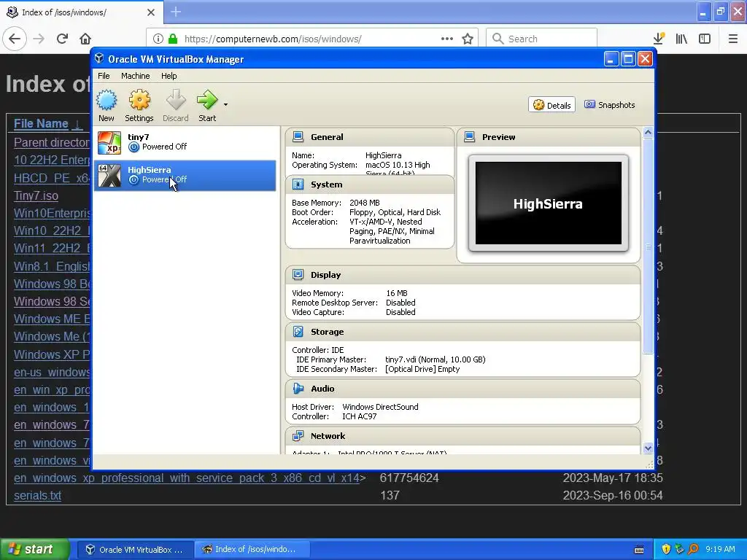Screen dimensions: 747x560
Task: Bookmark this page with the star icon
Action: tap(468, 39)
